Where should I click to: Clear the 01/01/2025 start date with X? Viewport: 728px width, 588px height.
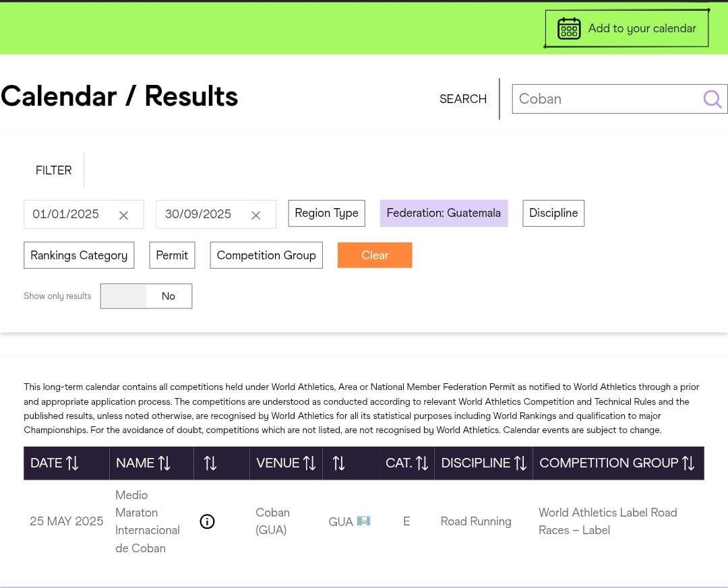point(123,215)
